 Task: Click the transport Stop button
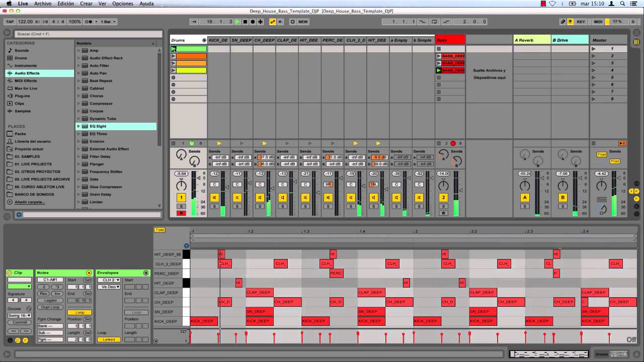[245, 22]
